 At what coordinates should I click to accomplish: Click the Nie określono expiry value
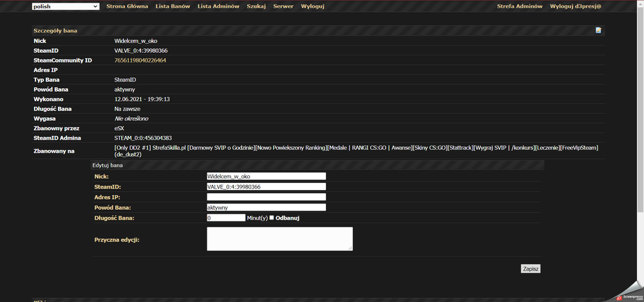(131, 118)
